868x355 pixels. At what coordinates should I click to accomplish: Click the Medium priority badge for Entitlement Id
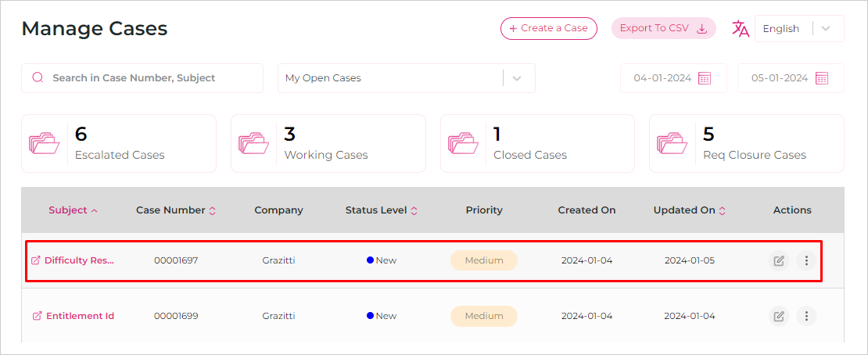coord(484,316)
